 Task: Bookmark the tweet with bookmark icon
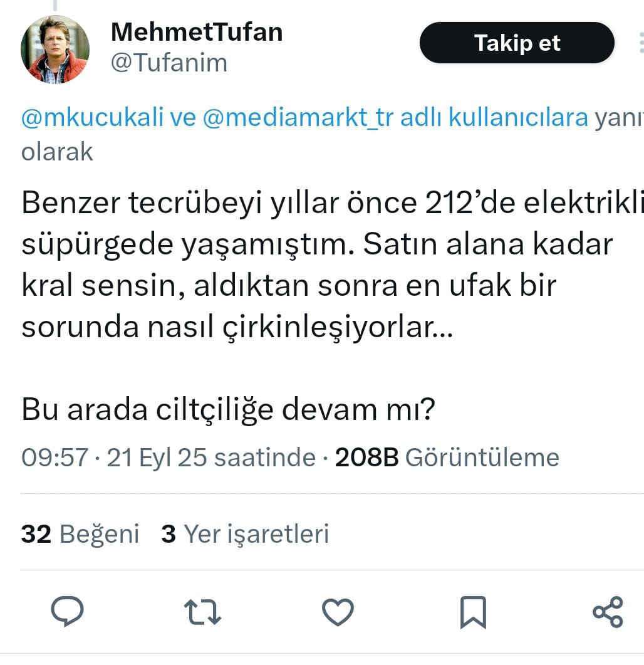473,612
